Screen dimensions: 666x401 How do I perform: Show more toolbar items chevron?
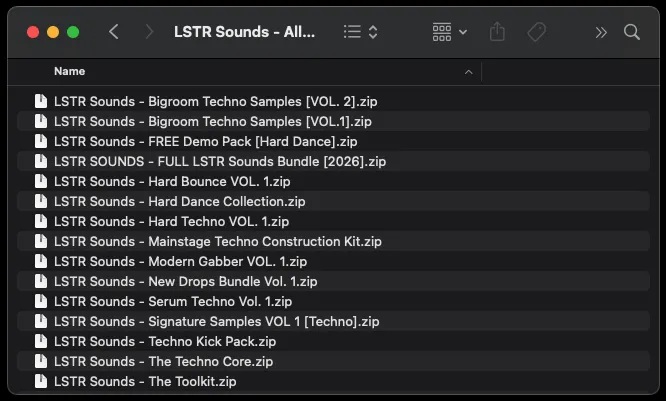[600, 32]
